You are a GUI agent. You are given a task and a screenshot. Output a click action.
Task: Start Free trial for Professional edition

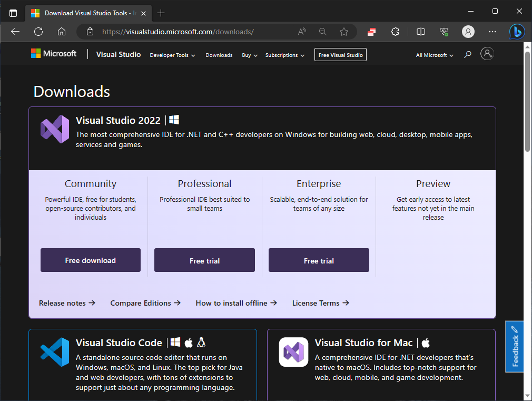click(204, 260)
